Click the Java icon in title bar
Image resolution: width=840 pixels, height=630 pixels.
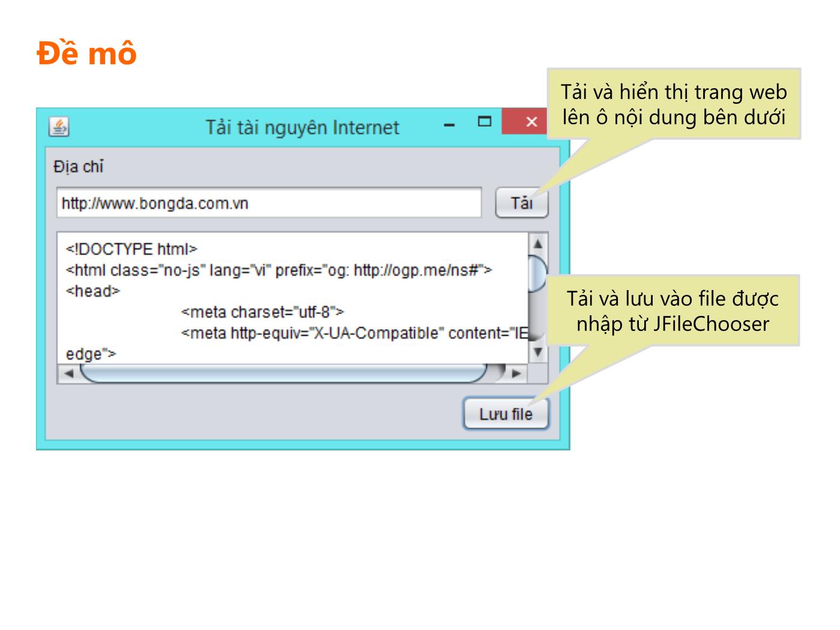tap(59, 127)
